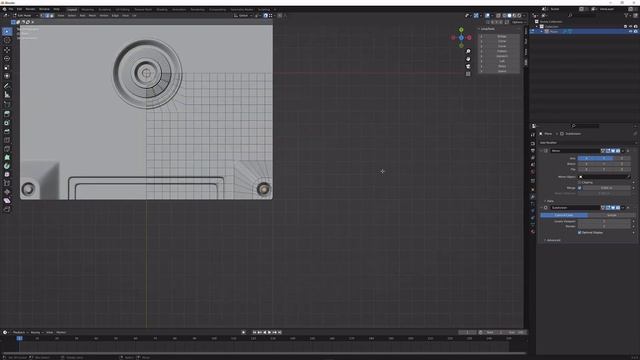
Task: Check the Clipping option in Mirror modifier
Action: click(580, 182)
